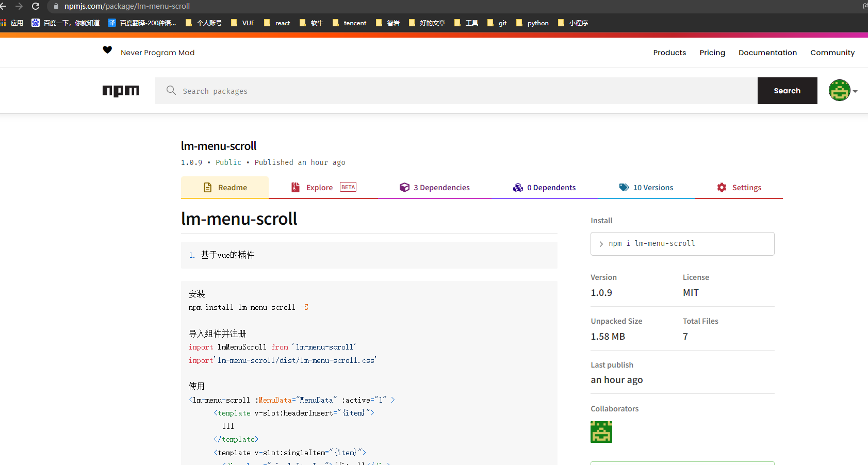The image size is (868, 465).
Task: Click the version value 1.0.9 in sidebar
Action: point(601,293)
